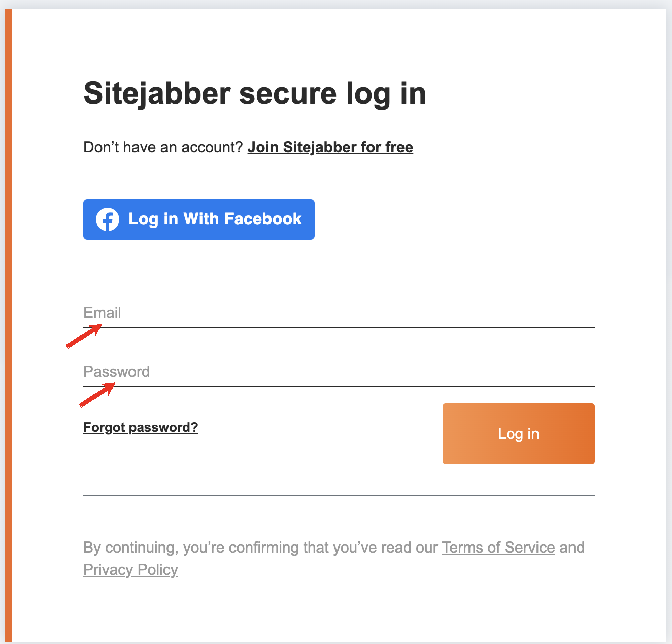Screen dimensions: 672x644
Task: Select the Password input field
Action: [x=339, y=372]
